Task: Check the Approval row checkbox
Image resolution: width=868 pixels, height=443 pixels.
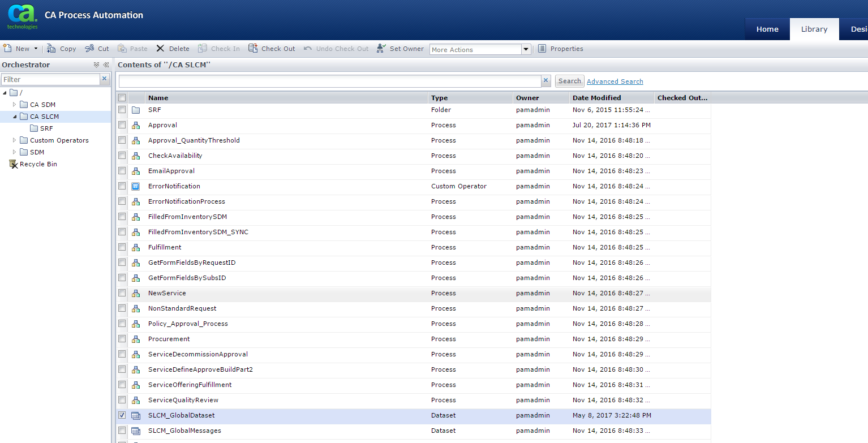Action: [x=122, y=125]
